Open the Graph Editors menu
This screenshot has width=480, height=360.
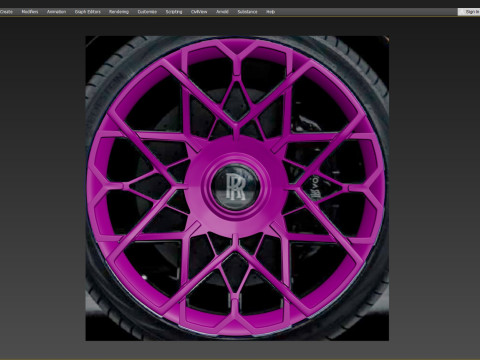(x=88, y=12)
